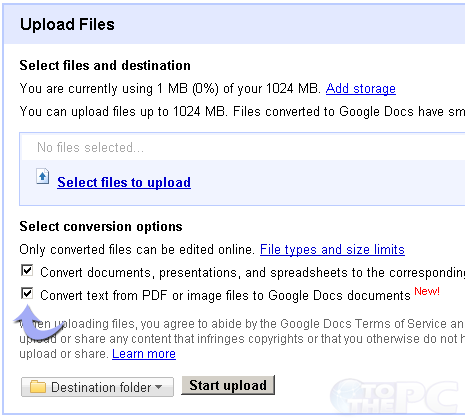
Task: Click the small arrow beside Destination folder
Action: [159, 387]
